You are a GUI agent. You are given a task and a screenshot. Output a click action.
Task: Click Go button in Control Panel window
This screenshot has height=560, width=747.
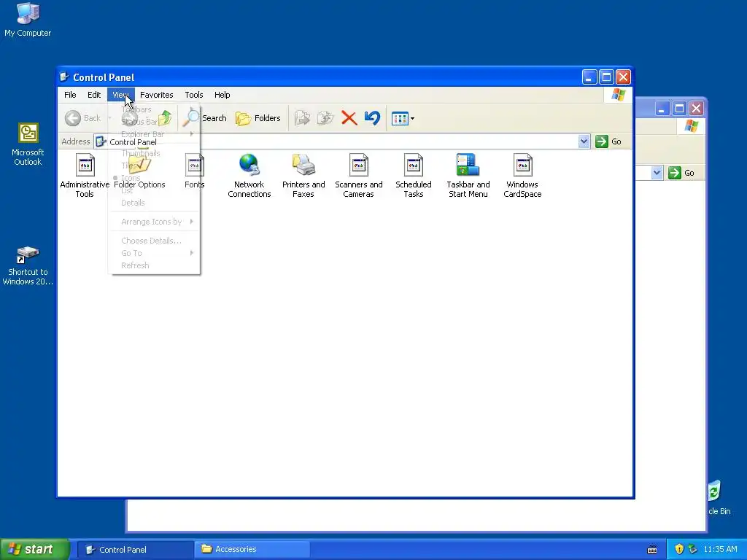608,141
